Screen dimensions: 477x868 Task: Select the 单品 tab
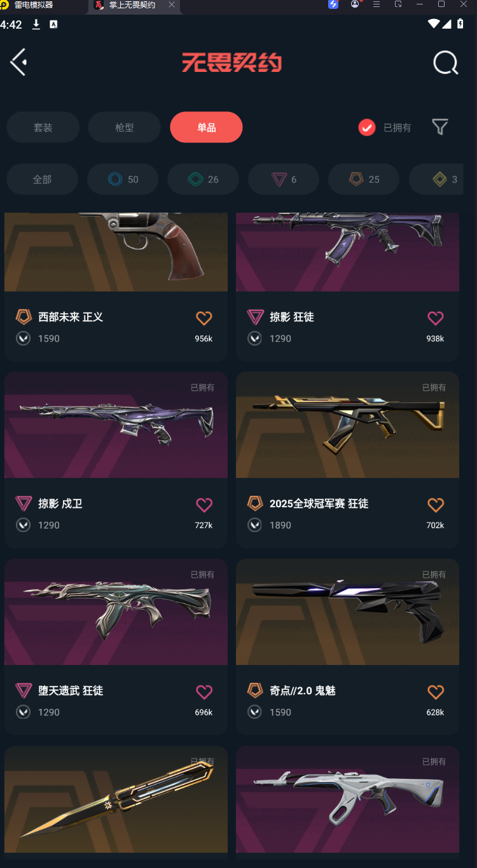[x=206, y=127]
